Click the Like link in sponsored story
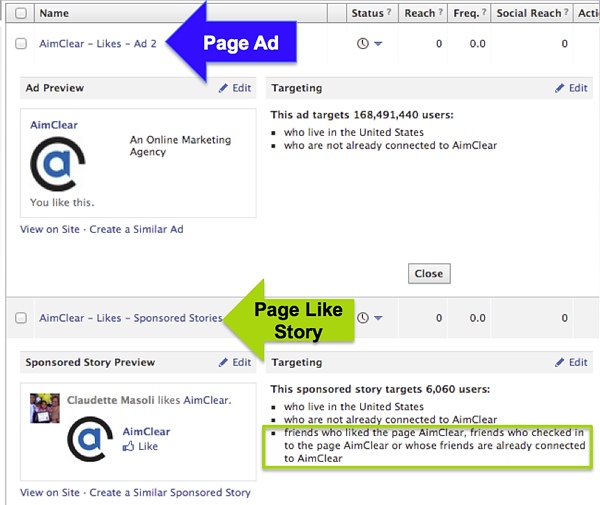This screenshot has width=600, height=505. click(x=148, y=446)
